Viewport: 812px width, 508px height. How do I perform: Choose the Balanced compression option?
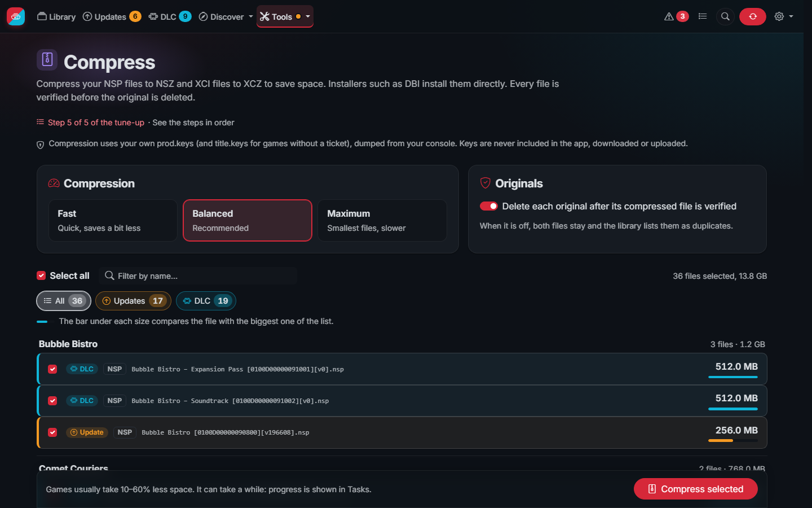point(248,220)
